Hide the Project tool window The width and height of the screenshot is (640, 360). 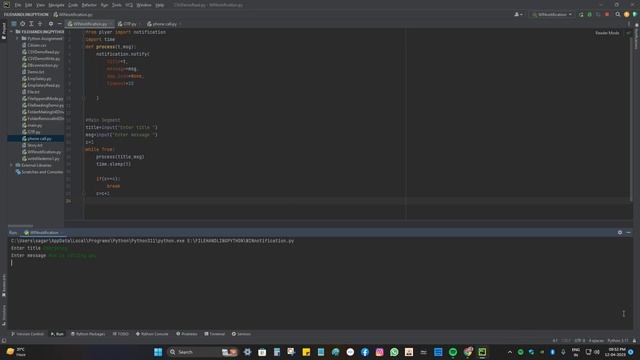[60, 24]
